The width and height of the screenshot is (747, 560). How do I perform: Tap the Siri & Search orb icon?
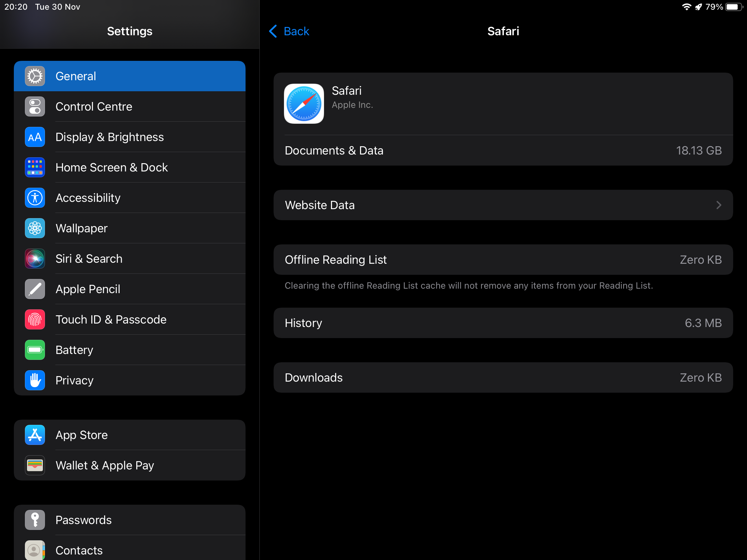pos(35,259)
